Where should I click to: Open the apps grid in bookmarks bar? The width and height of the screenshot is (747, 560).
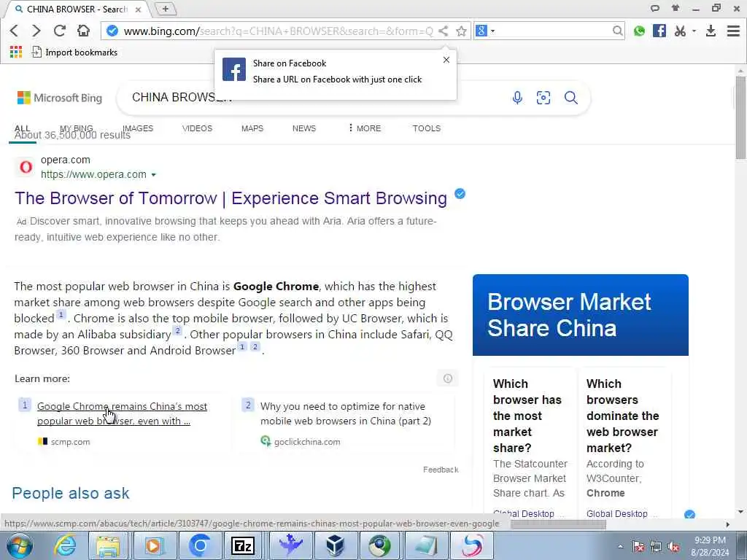[x=16, y=52]
